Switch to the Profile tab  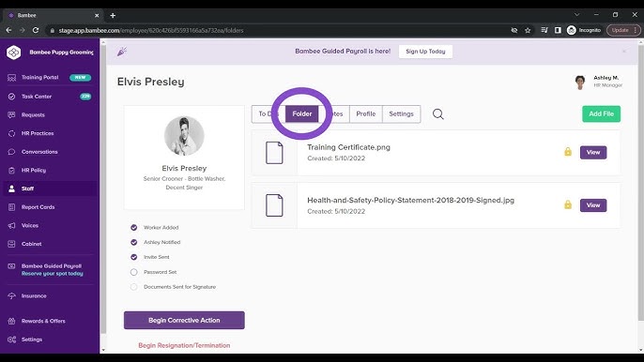pos(365,114)
